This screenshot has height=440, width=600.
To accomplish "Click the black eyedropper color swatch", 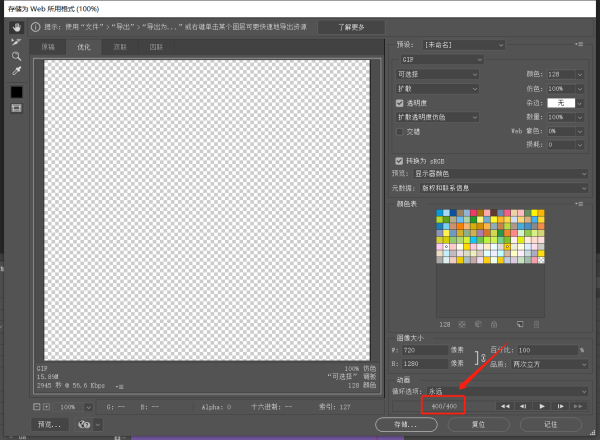I will click(x=16, y=91).
